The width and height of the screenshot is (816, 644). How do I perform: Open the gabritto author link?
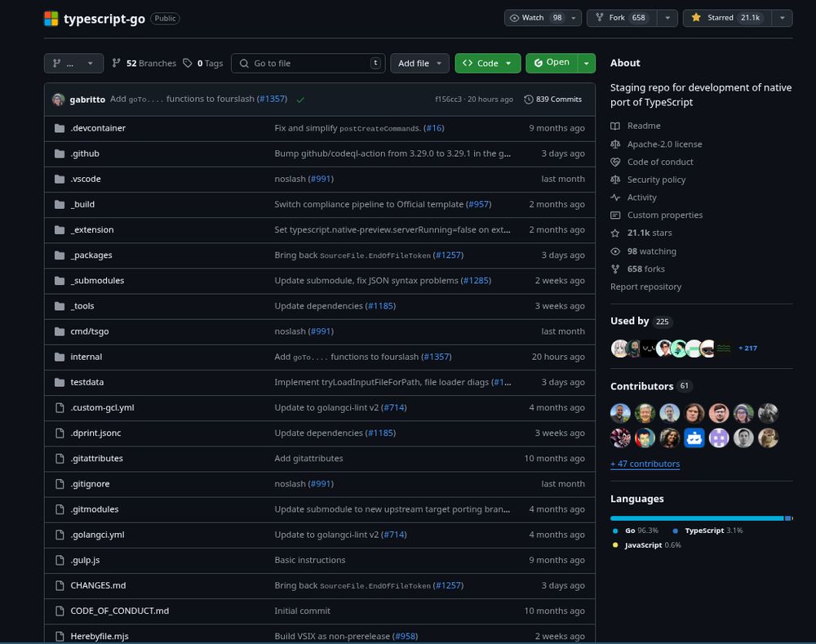pyautogui.click(x=87, y=100)
